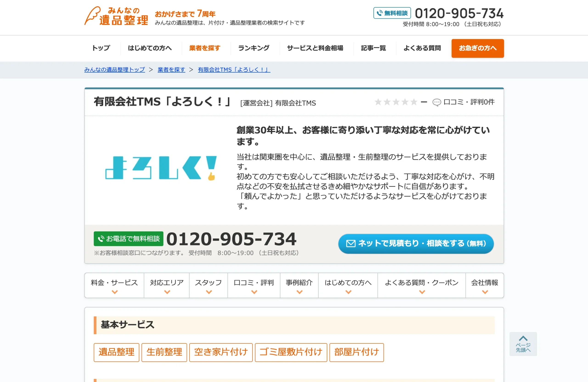Open サービスと料金相場 navigation item
The width and height of the screenshot is (588, 382).
(x=315, y=48)
